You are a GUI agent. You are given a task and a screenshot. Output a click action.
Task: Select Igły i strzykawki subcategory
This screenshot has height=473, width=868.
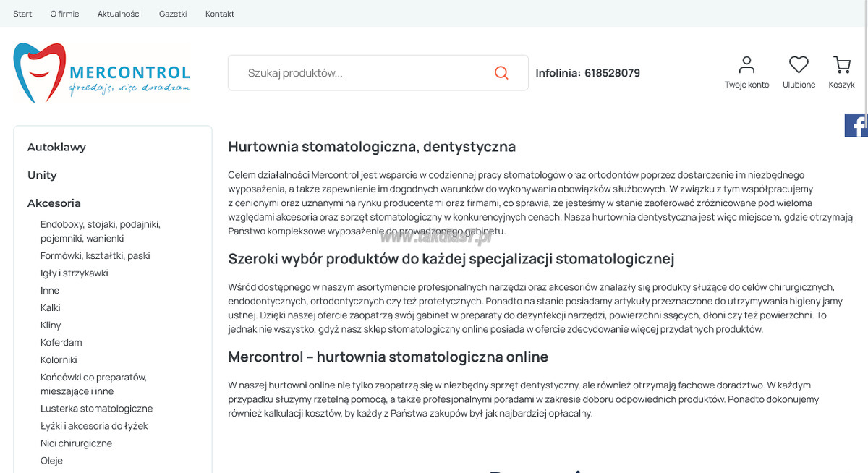(x=75, y=273)
